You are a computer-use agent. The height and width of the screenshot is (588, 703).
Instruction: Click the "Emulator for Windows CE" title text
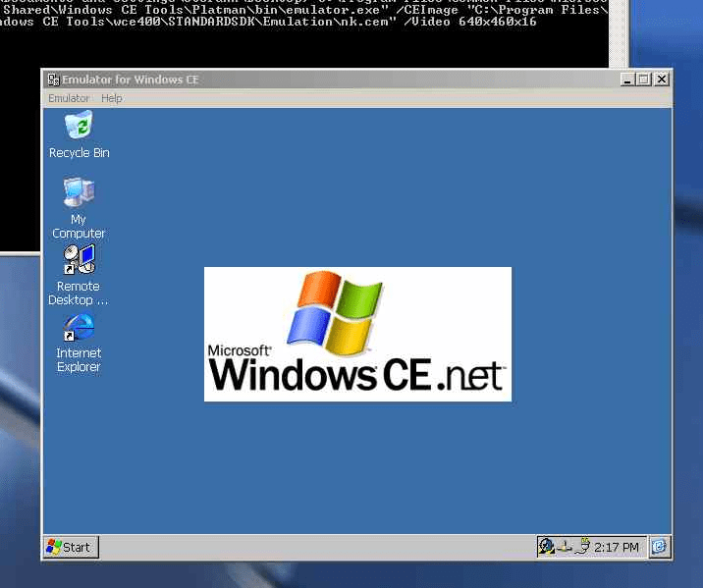pos(130,80)
